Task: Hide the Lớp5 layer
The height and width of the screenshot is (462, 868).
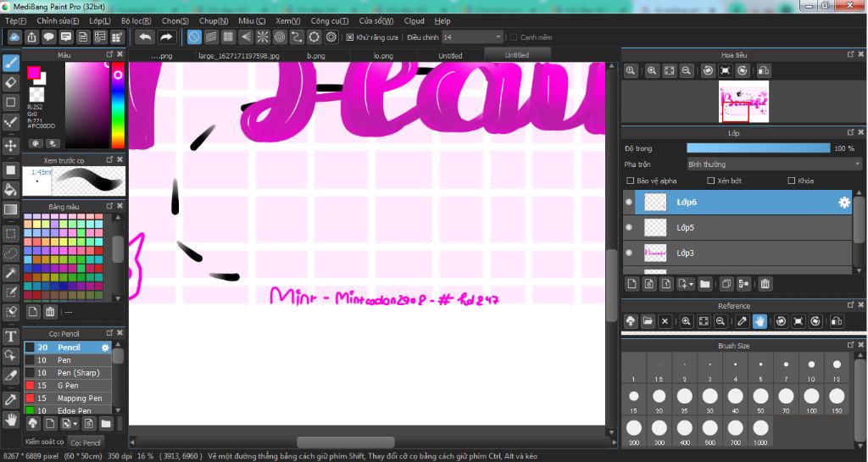Action: tap(629, 227)
